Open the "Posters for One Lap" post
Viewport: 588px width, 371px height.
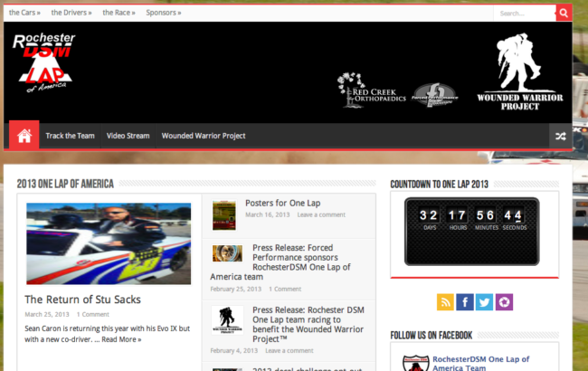point(282,204)
